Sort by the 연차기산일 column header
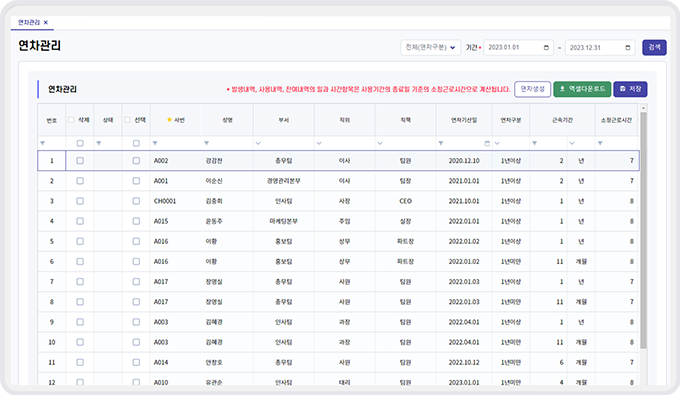The image size is (680, 395). (x=464, y=120)
